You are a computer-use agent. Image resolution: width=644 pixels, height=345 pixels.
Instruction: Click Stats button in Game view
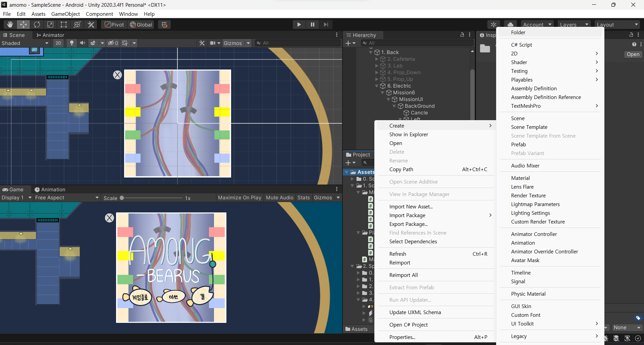pyautogui.click(x=304, y=198)
